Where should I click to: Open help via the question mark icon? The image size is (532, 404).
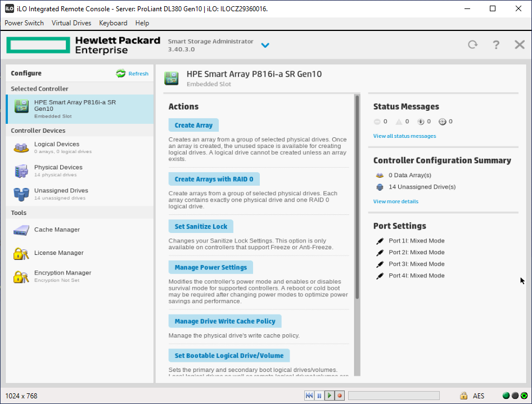tap(496, 45)
